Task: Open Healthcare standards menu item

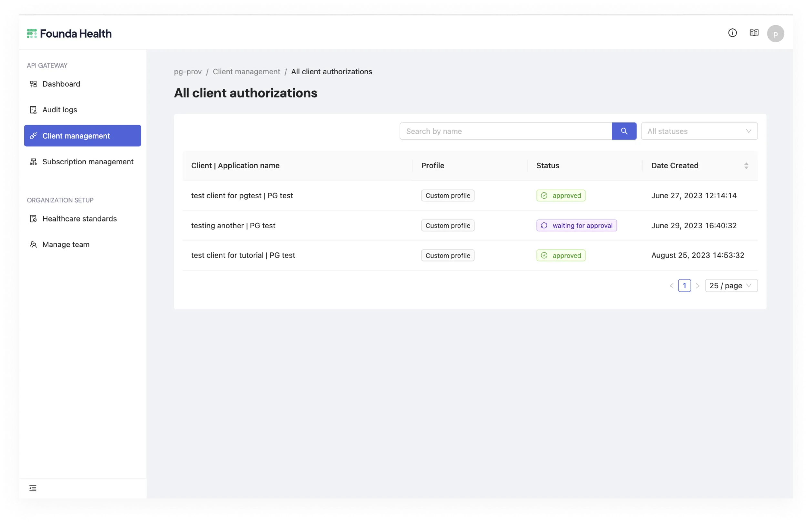Action: (83, 219)
